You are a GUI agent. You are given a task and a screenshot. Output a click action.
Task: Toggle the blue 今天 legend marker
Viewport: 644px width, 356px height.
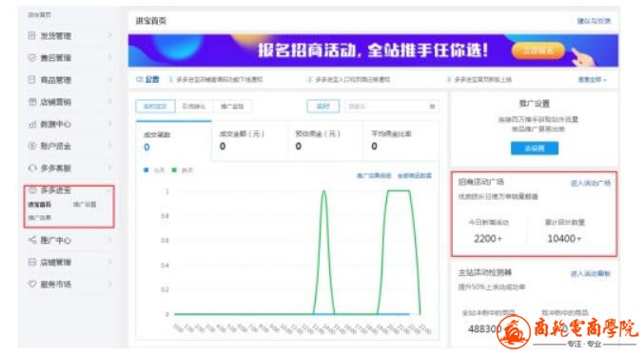[146, 170]
